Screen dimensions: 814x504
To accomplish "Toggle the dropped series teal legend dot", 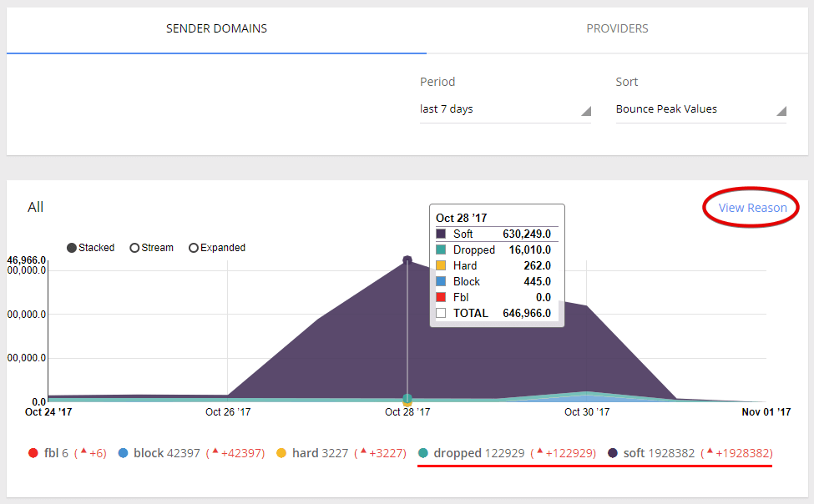I will click(x=423, y=453).
